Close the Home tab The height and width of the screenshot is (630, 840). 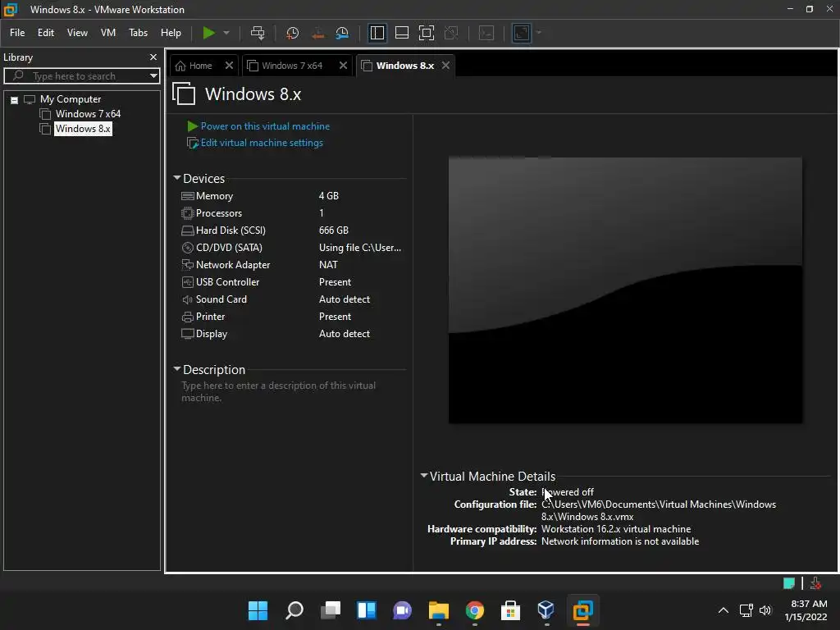(x=229, y=66)
